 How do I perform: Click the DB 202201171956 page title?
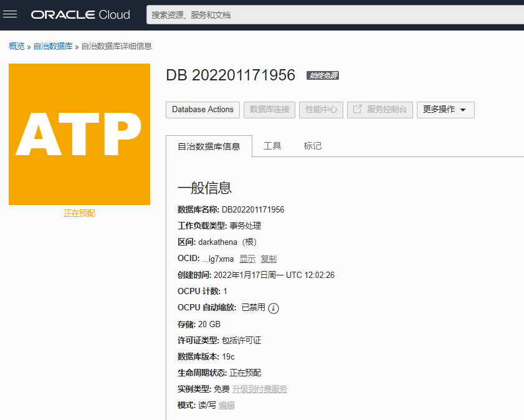pyautogui.click(x=231, y=75)
